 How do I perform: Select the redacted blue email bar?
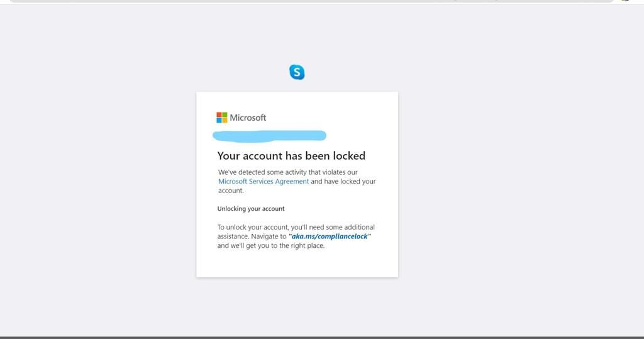pos(269,135)
